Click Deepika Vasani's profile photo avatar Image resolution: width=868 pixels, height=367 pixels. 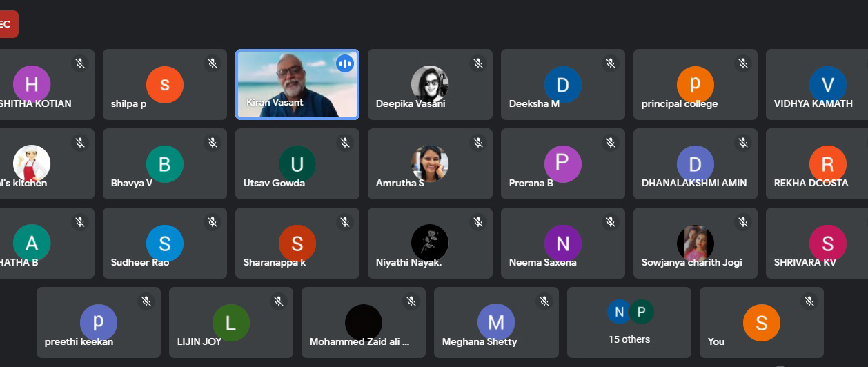(430, 84)
